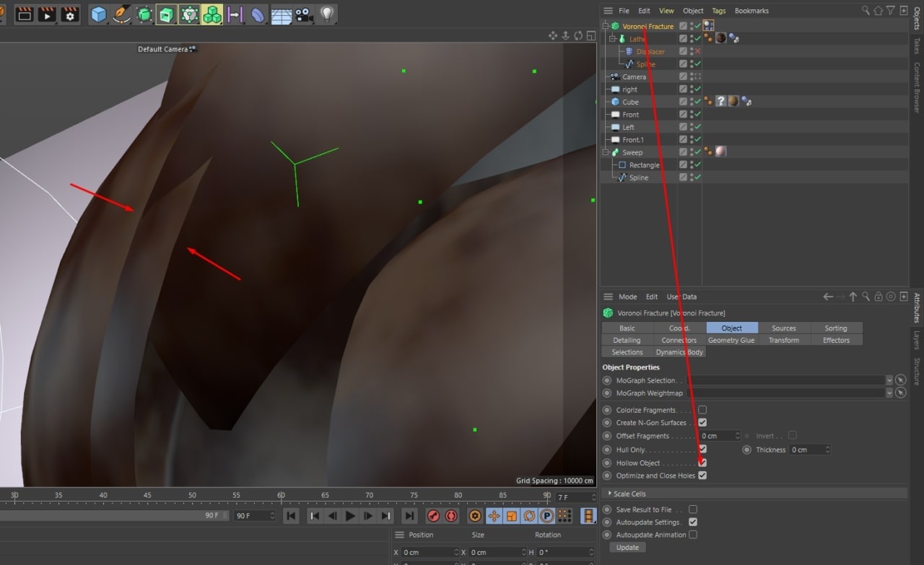Go to the start of animation
924x565 pixels.
coord(291,516)
